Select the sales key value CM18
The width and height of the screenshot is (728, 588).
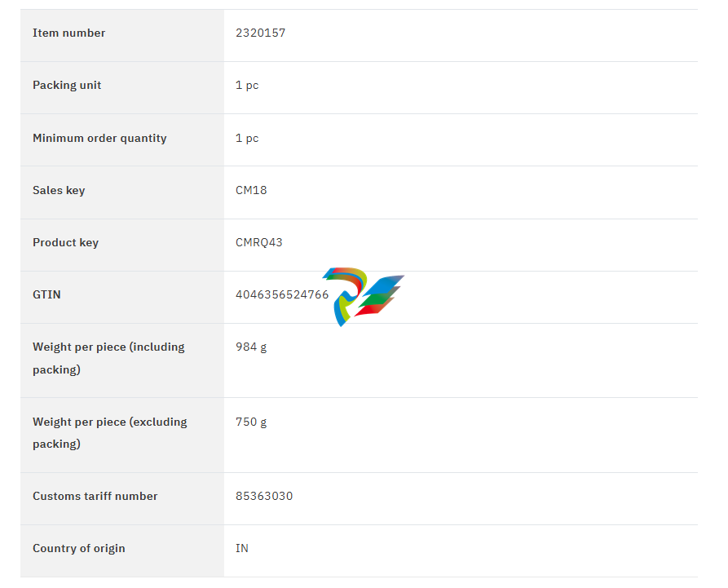tap(251, 191)
